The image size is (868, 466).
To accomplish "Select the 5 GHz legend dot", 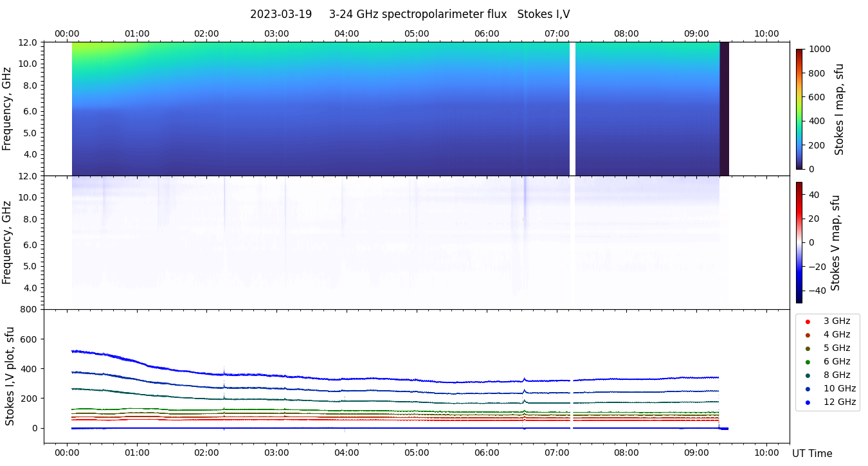I will pos(808,348).
